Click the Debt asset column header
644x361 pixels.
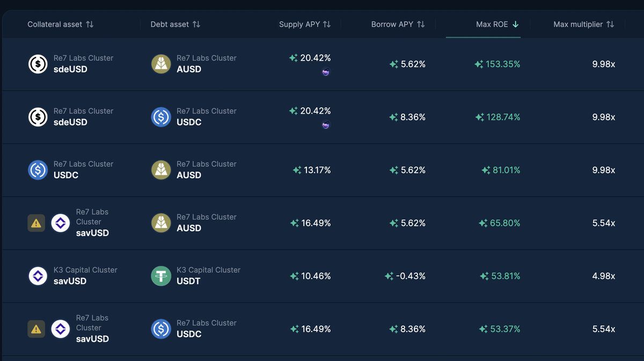coord(175,24)
